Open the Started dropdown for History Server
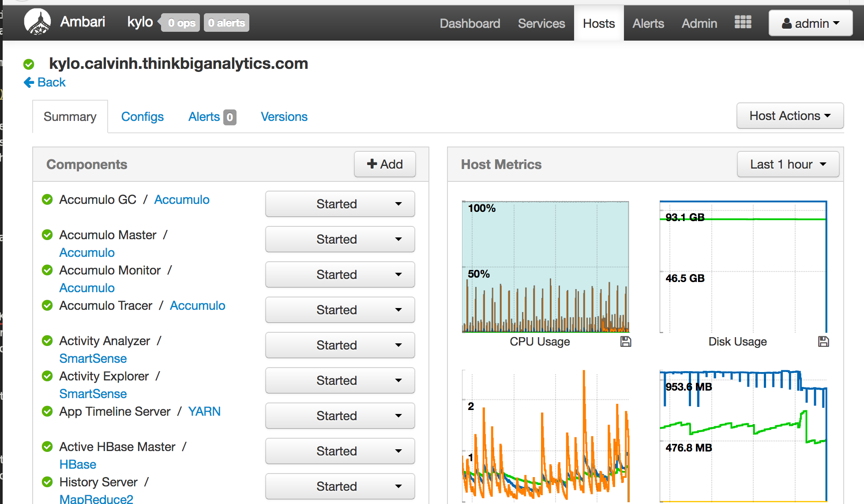This screenshot has width=864, height=504. point(340,486)
